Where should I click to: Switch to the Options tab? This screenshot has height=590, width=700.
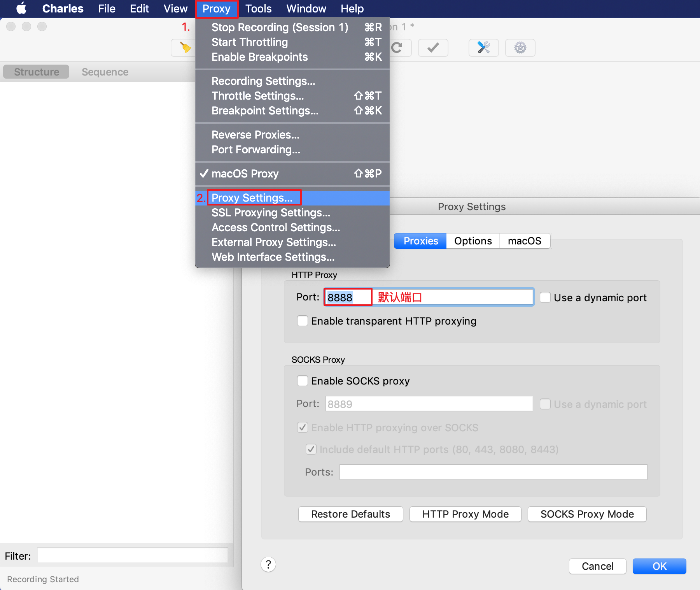(x=473, y=241)
